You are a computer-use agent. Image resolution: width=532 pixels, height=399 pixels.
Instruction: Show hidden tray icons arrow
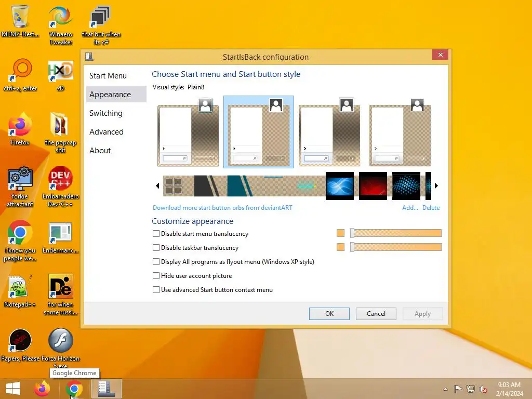445,389
